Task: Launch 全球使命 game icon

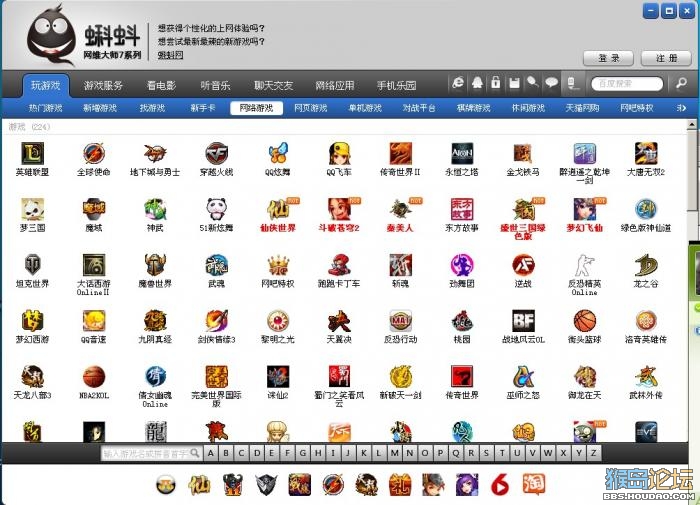Action: [x=94, y=153]
